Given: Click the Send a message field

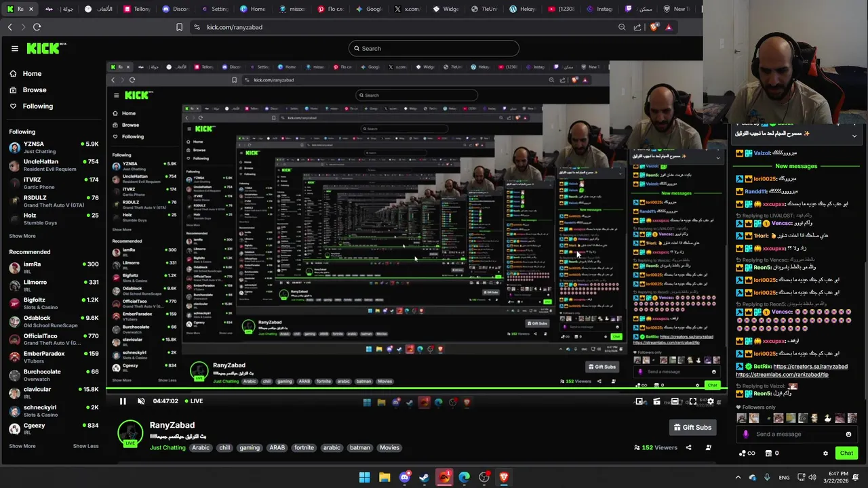Looking at the screenshot, I should click(x=797, y=434).
